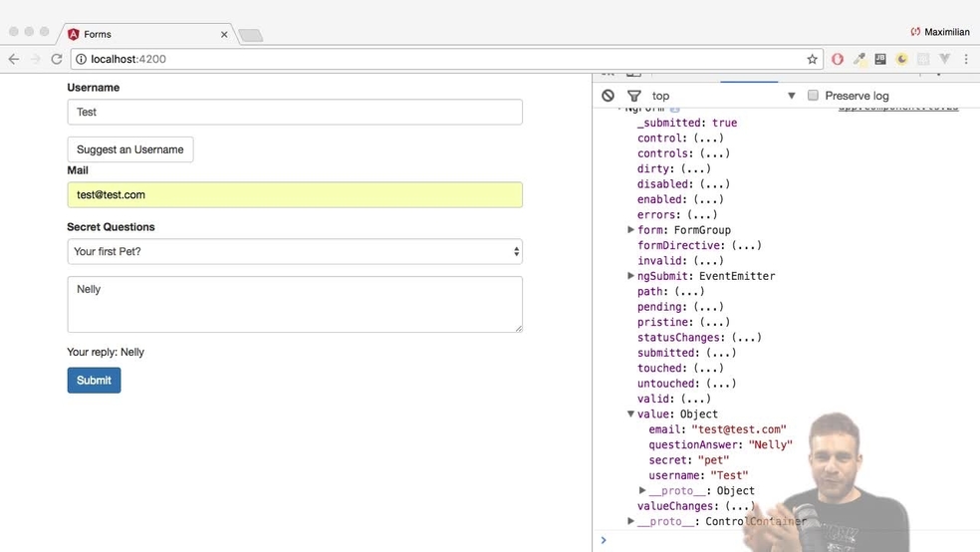Screen dimensions: 980x552
Task: Click the console input prompt
Action: click(786, 540)
